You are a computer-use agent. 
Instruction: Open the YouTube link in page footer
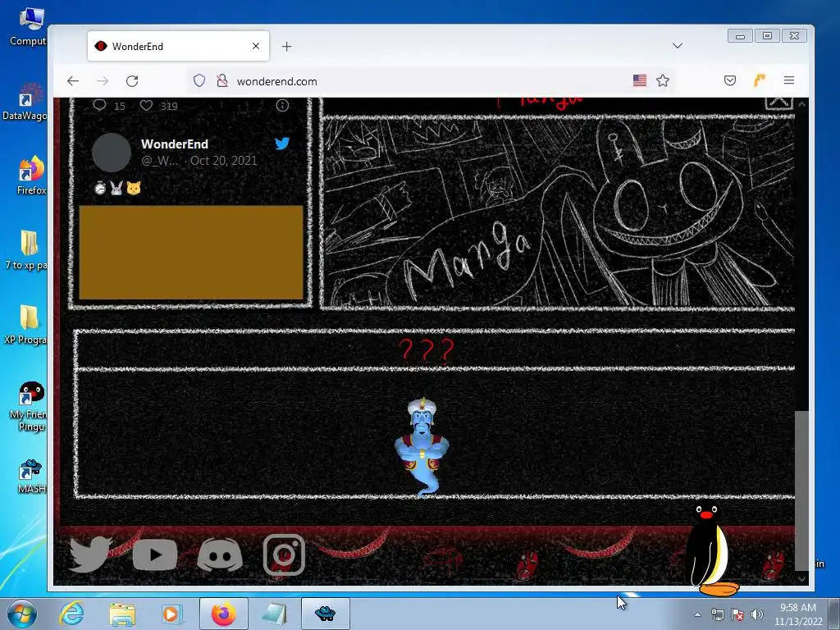pos(155,555)
